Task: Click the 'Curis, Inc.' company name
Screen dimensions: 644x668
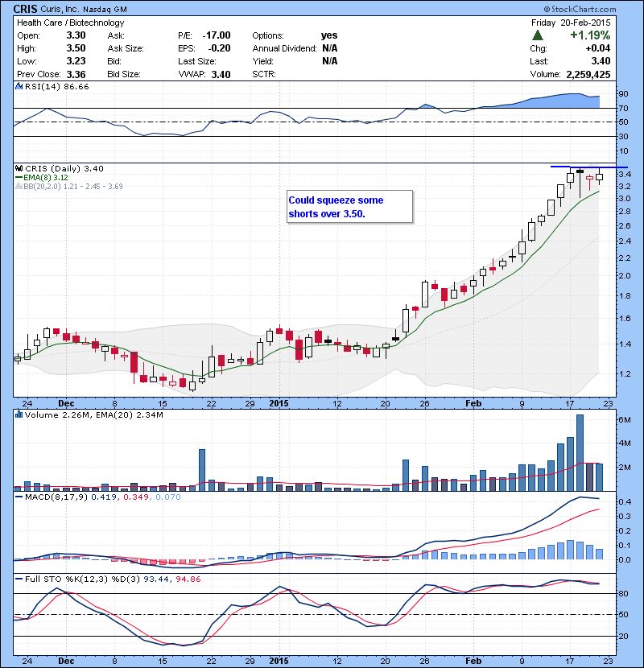Action: coord(60,9)
